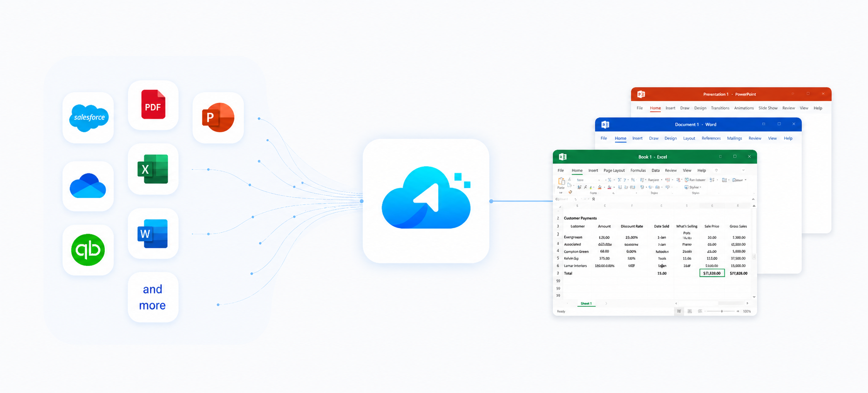Open the File tab in Excel

[561, 170]
